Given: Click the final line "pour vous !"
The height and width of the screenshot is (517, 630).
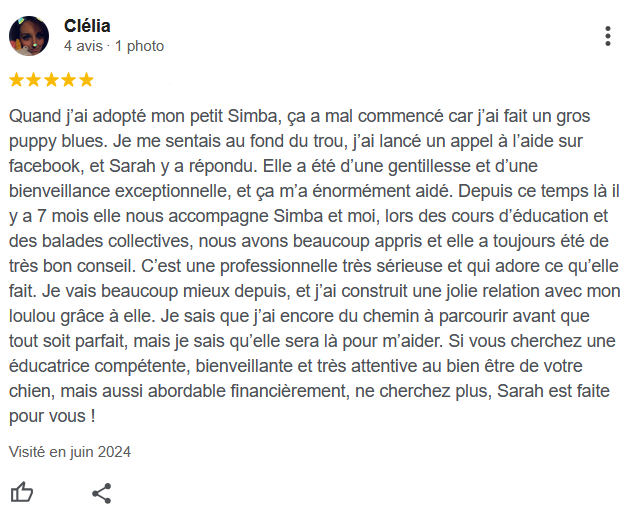Looking at the screenshot, I should tap(52, 416).
